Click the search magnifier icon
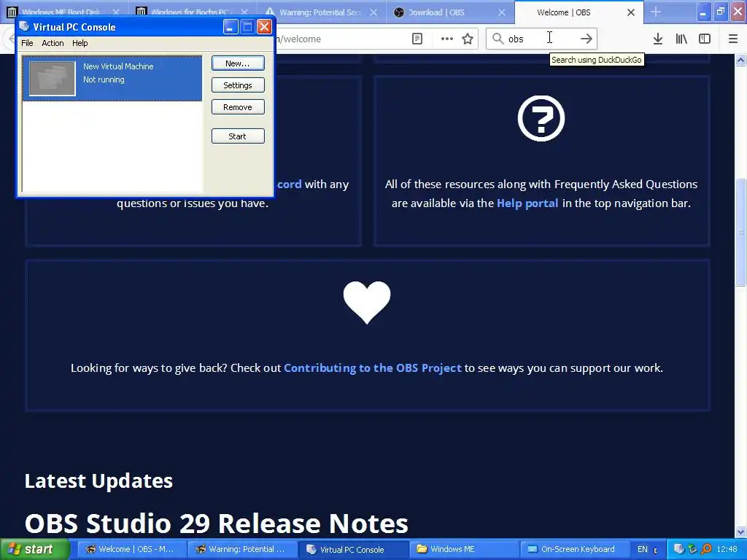The width and height of the screenshot is (747, 560). (498, 39)
